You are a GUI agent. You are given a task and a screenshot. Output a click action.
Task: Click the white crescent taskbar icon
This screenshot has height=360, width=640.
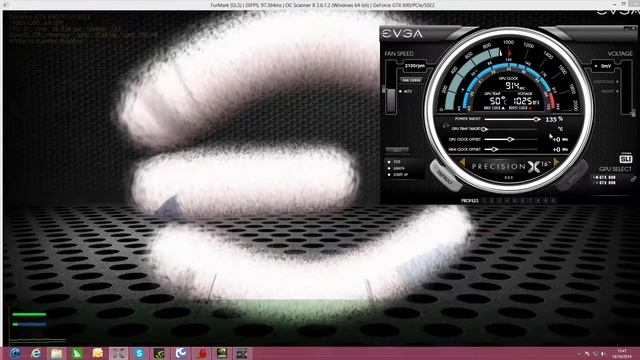tap(180, 353)
